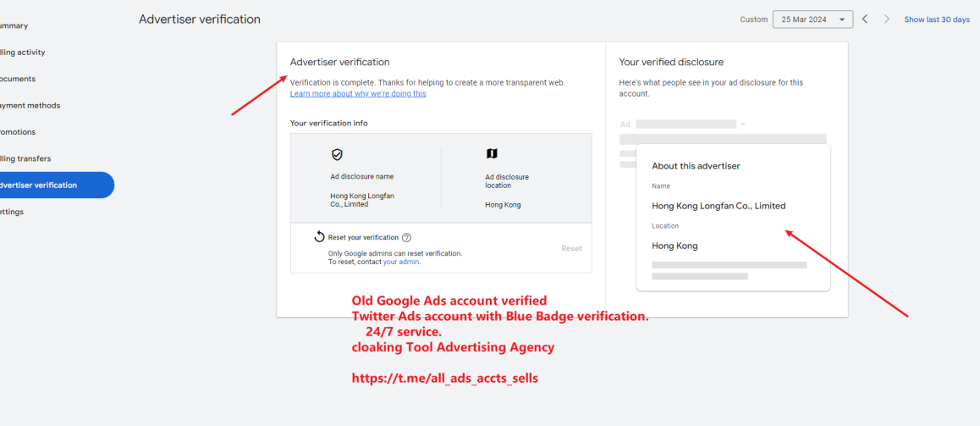Click Hong Kong location in advertiser card
980x426 pixels.
point(675,246)
